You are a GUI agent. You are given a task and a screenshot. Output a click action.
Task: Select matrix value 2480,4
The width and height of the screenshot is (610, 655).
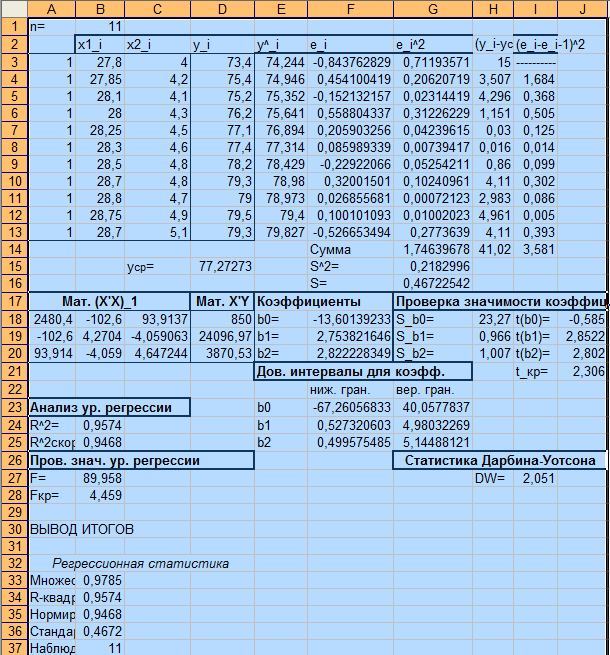(52, 320)
